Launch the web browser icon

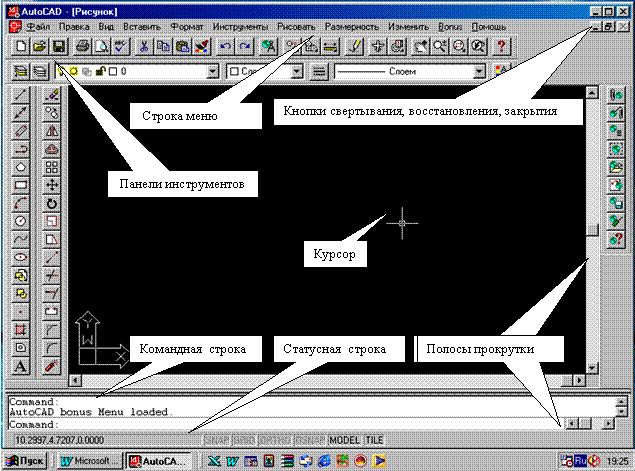pyautogui.click(x=268, y=47)
